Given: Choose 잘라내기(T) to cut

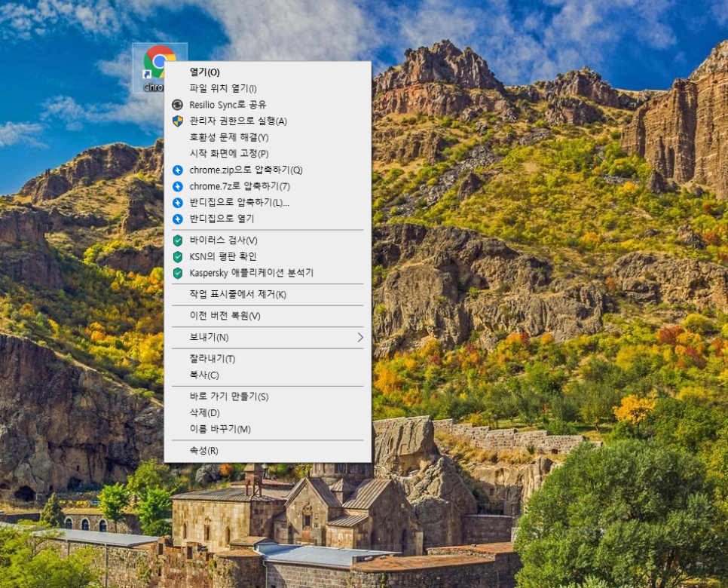Looking at the screenshot, I should coord(268,359).
